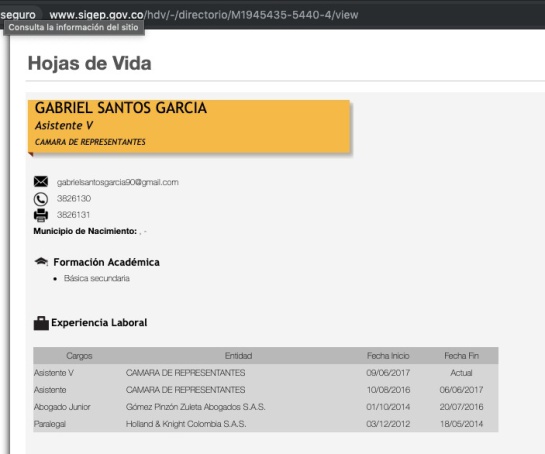This screenshot has width=545, height=454.
Task: Click 'Asistente V' in the Cargos column
Action: [54, 373]
